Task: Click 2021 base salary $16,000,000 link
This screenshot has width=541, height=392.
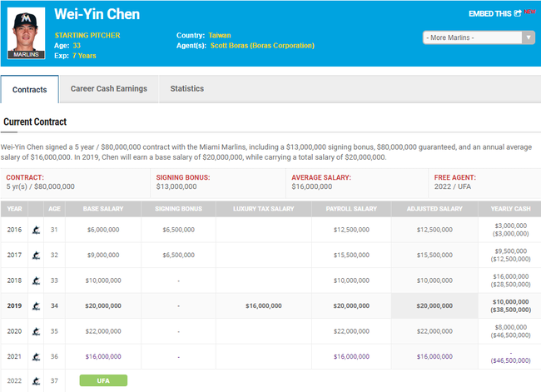Action: (103, 356)
